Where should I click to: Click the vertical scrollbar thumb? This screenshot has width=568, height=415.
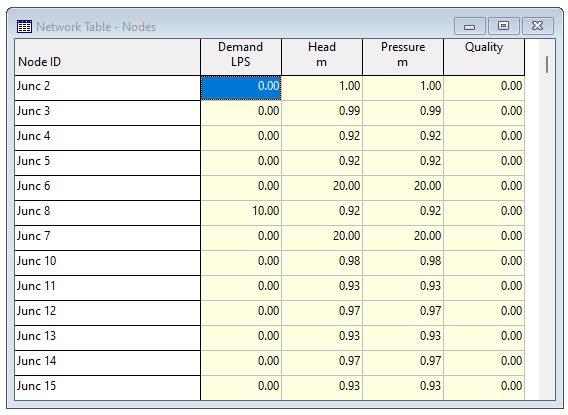tap(547, 64)
